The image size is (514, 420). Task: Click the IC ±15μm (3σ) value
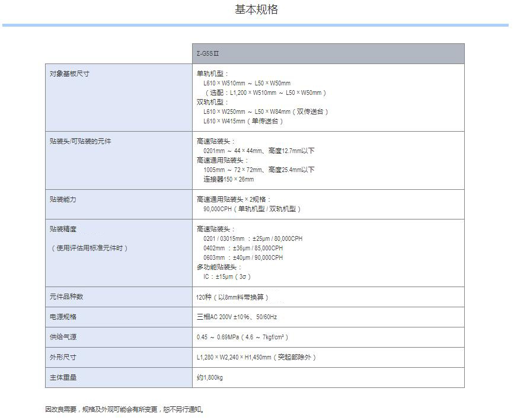point(228,276)
